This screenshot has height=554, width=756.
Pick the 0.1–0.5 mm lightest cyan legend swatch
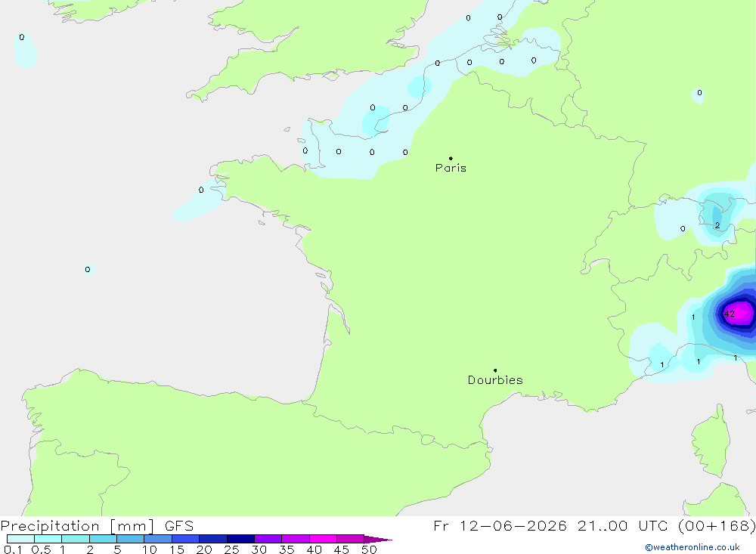pyautogui.click(x=20, y=539)
